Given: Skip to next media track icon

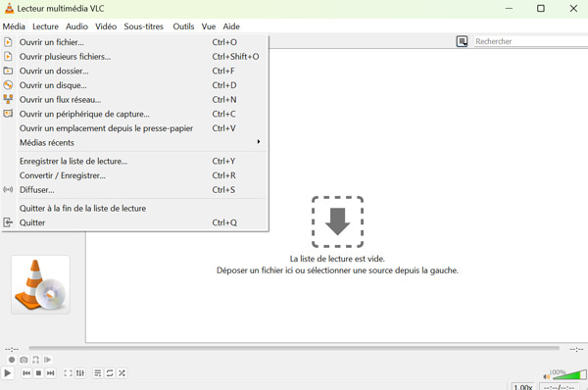Looking at the screenshot, I should [51, 373].
